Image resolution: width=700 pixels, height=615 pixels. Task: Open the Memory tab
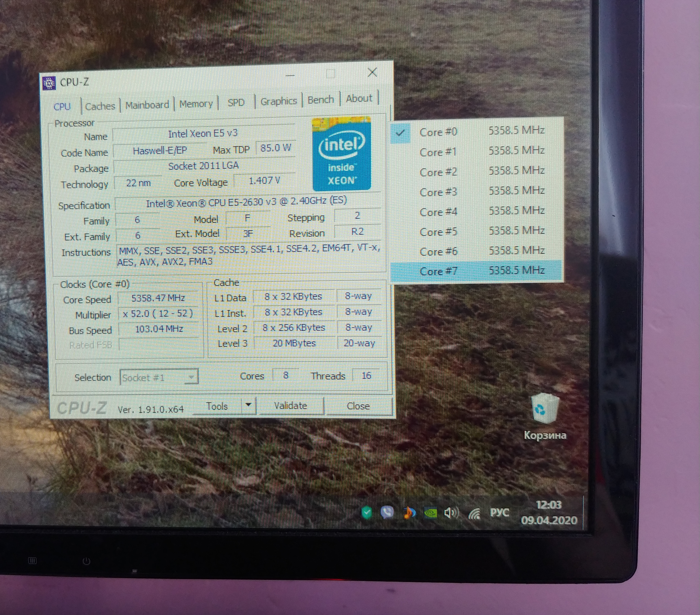196,104
